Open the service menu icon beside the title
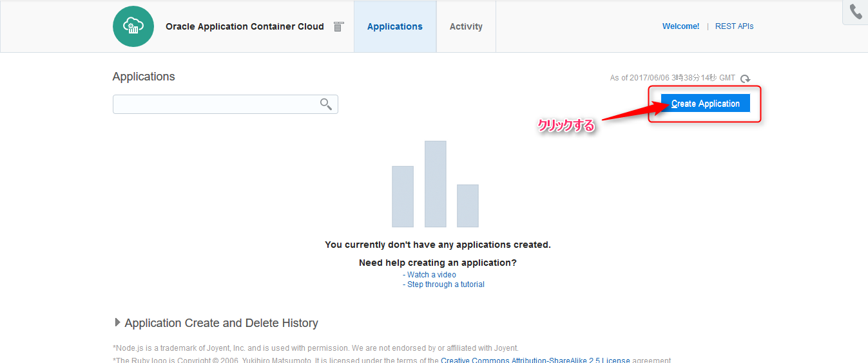This screenshot has width=868, height=363. tap(339, 26)
